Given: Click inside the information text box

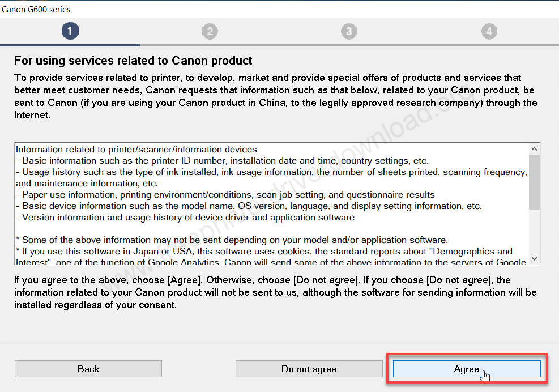Looking at the screenshot, I should [272, 204].
